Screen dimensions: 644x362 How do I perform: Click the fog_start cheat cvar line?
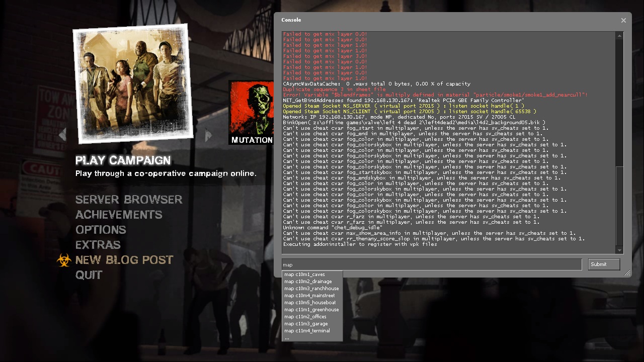416,128
